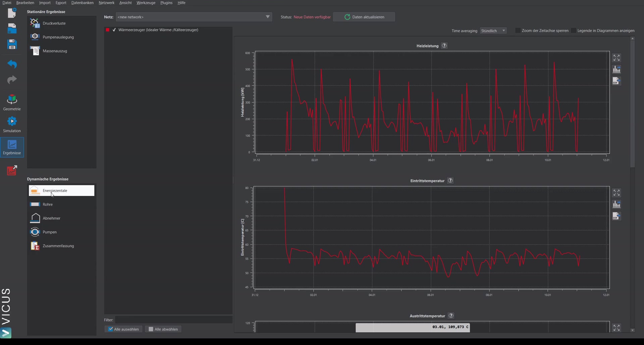
Task: Open the Time averaging Stündlich dropdown
Action: coord(493,30)
